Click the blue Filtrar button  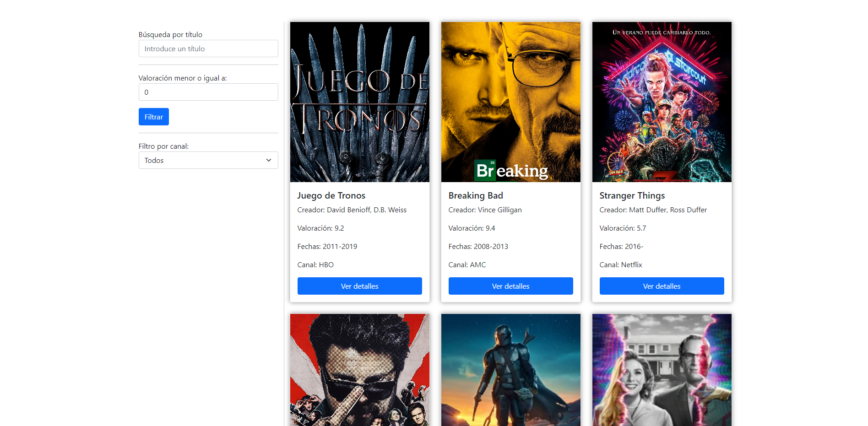154,117
